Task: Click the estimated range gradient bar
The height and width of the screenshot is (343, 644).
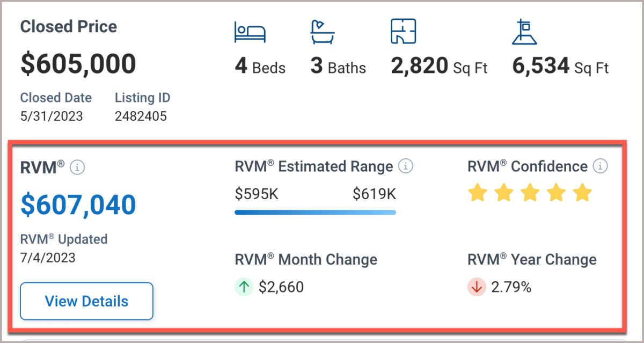Action: (x=315, y=213)
